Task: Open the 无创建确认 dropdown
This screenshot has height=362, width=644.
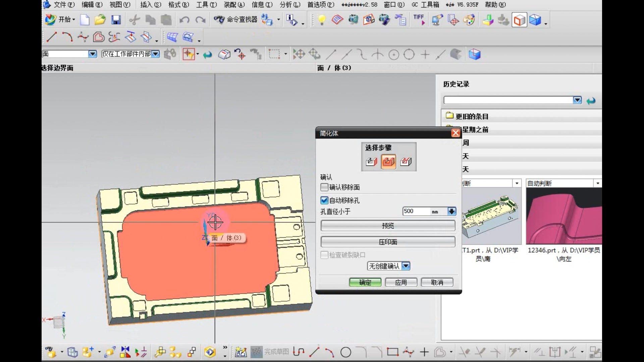Action: click(406, 266)
